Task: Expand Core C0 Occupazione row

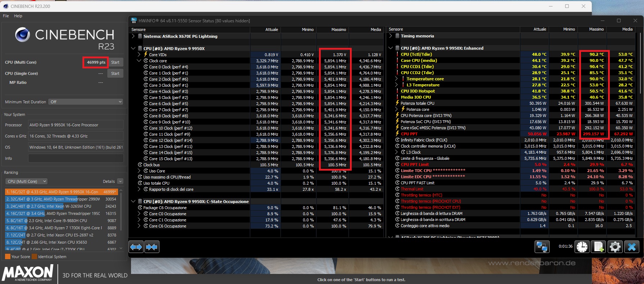Action: pos(139,214)
